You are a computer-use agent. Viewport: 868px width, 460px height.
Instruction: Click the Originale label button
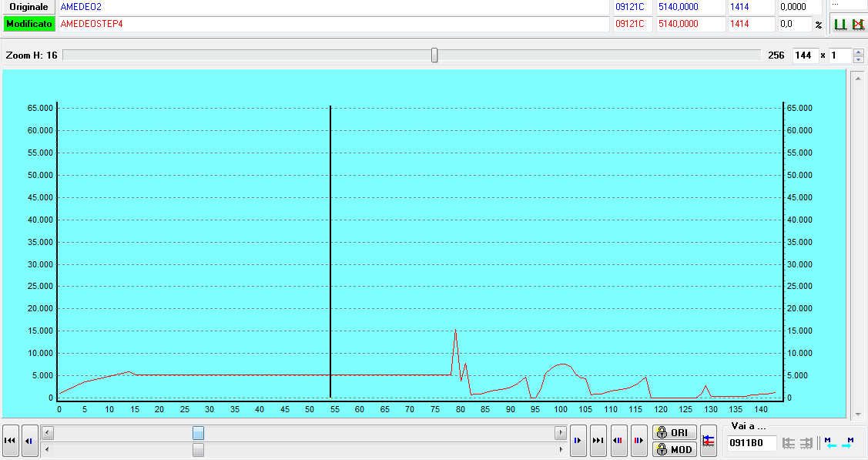coord(29,7)
